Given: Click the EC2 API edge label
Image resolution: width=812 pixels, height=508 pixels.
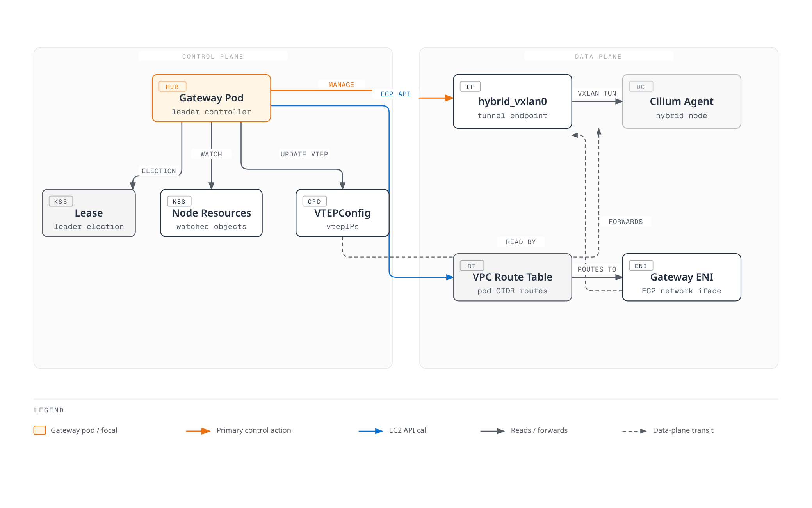Looking at the screenshot, I should coord(395,94).
